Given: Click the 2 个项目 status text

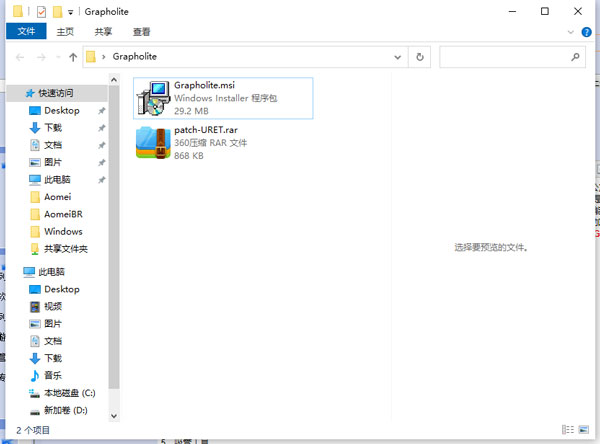Looking at the screenshot, I should pos(33,430).
